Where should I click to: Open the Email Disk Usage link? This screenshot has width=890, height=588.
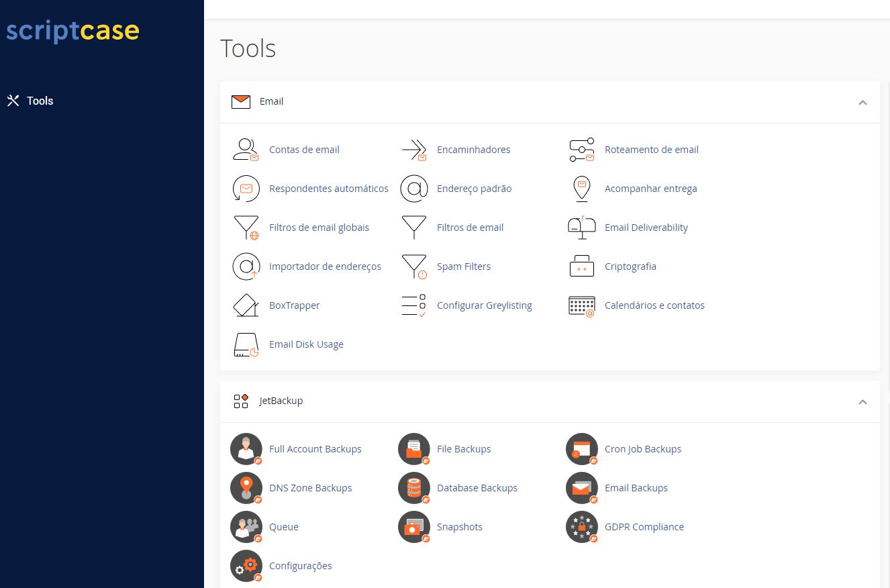pyautogui.click(x=306, y=344)
